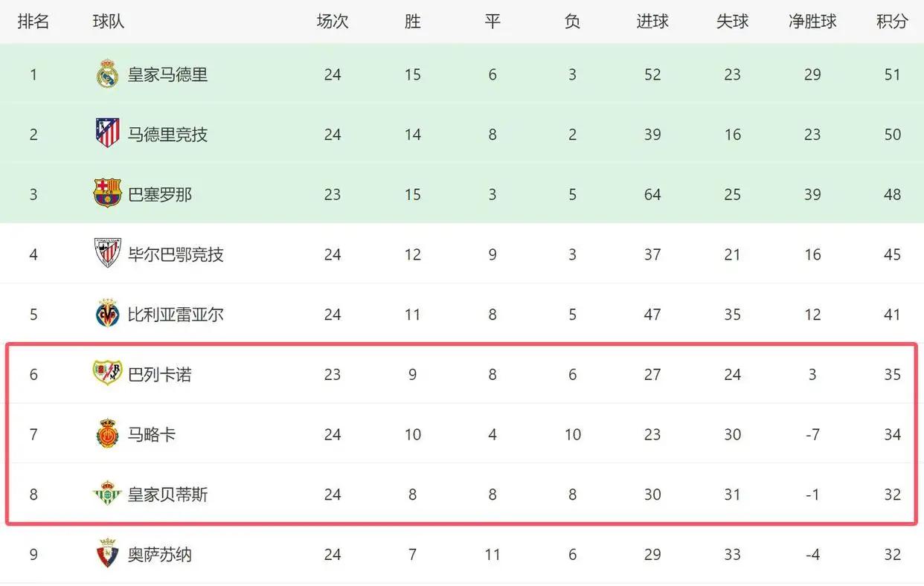
Task: Sort table by 排名 column header
Action: coord(33,22)
